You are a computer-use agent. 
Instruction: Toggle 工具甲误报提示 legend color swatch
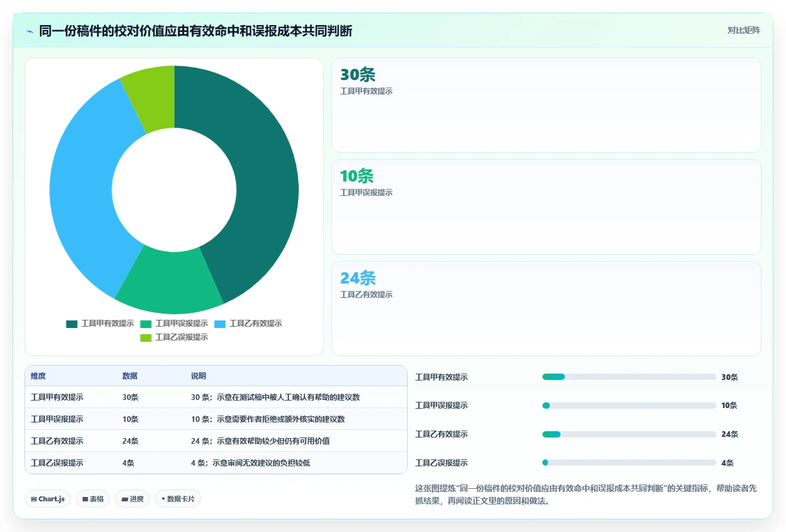[x=146, y=324]
